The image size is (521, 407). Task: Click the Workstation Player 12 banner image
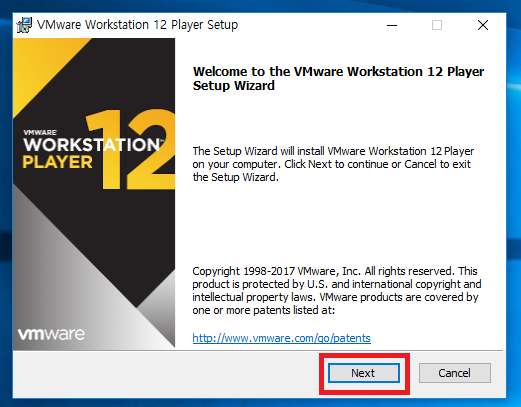(x=94, y=193)
